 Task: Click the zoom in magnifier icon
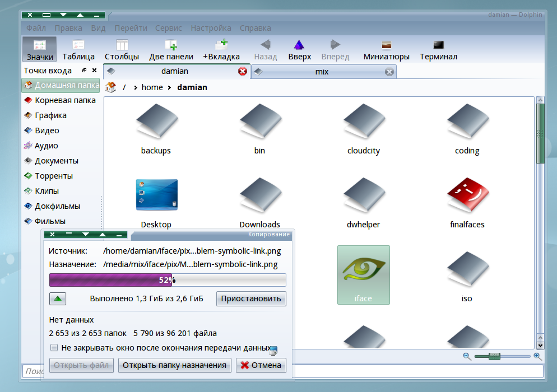(537, 356)
